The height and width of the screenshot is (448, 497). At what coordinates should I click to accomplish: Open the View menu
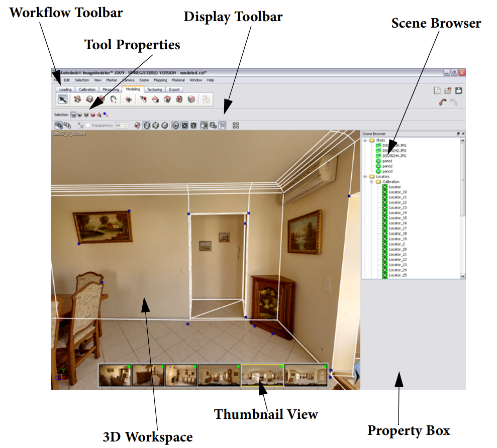tap(97, 80)
